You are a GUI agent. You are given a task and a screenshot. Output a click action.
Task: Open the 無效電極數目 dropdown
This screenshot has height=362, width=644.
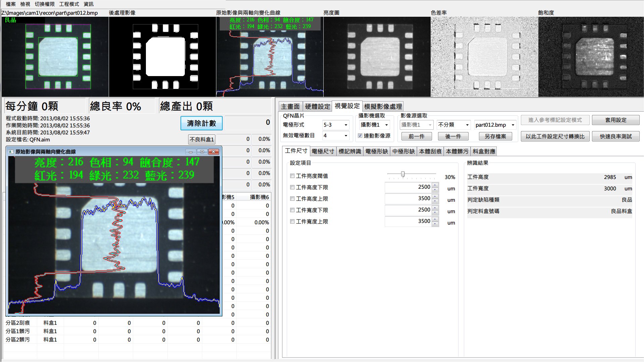click(336, 136)
